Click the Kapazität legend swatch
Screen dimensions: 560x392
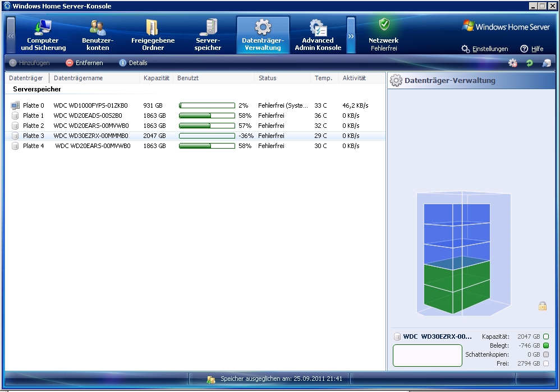coord(546,336)
